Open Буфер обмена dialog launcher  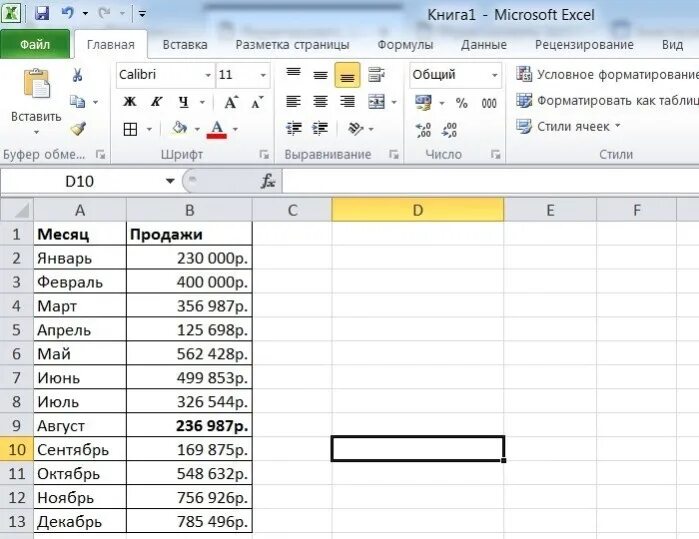point(100,155)
